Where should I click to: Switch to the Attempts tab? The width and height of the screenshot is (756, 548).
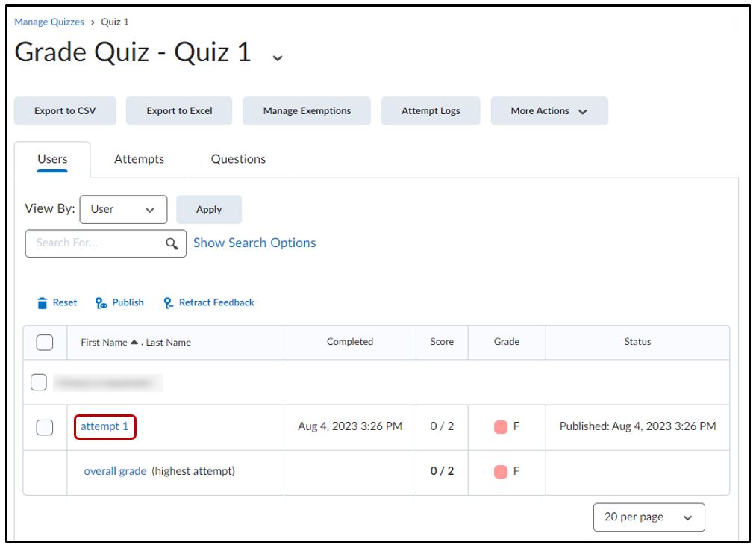point(139,159)
